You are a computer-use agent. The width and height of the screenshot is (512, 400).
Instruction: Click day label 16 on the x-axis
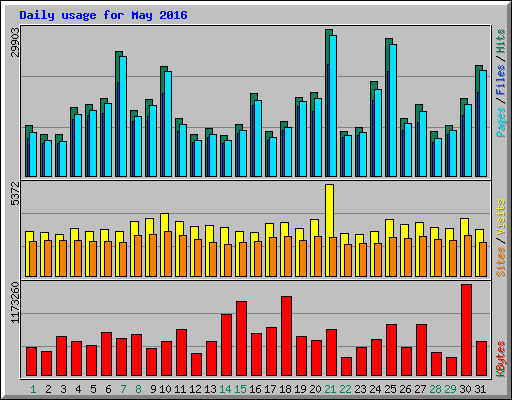pyautogui.click(x=255, y=389)
